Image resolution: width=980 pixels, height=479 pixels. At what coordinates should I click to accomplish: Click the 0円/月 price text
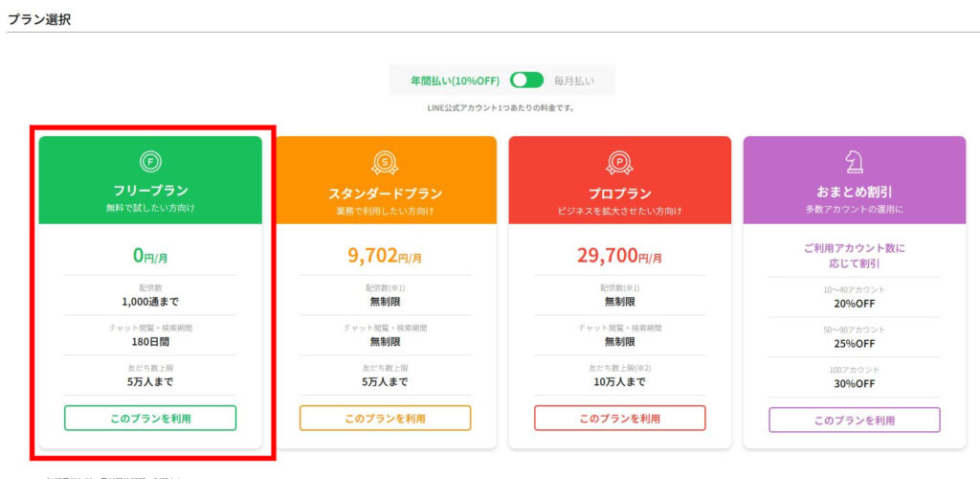pos(150,256)
